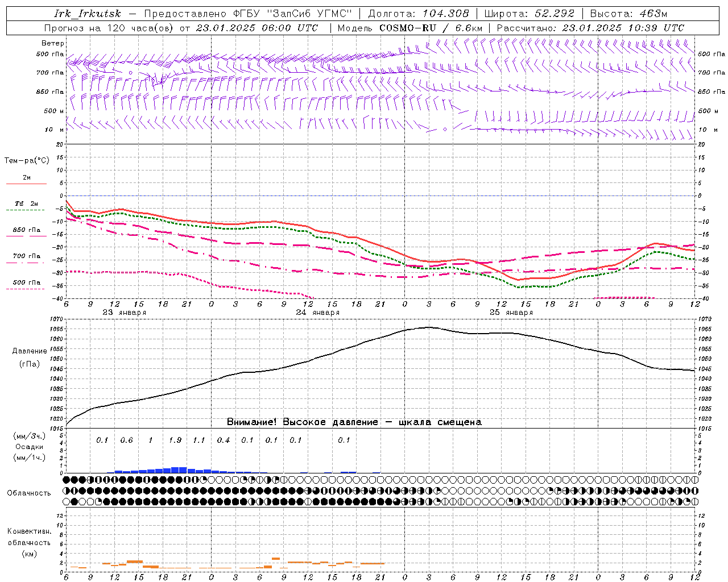Click the 1.9 precipitation amount value
Image resolution: width=728 pixels, height=582 pixels.
pos(175,440)
